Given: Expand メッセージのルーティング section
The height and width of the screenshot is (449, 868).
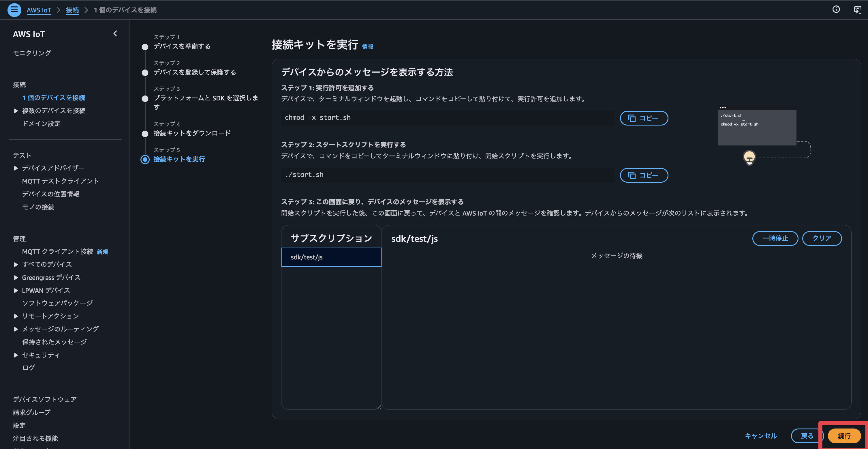Looking at the screenshot, I should (16, 329).
